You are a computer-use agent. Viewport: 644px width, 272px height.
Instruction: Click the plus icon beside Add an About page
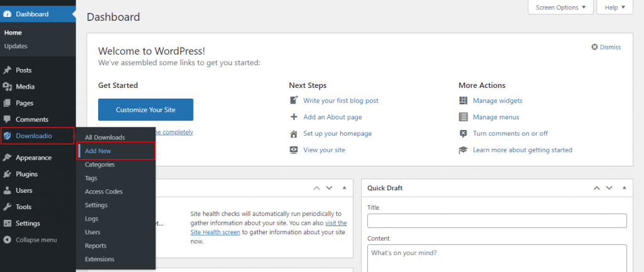coord(294,117)
